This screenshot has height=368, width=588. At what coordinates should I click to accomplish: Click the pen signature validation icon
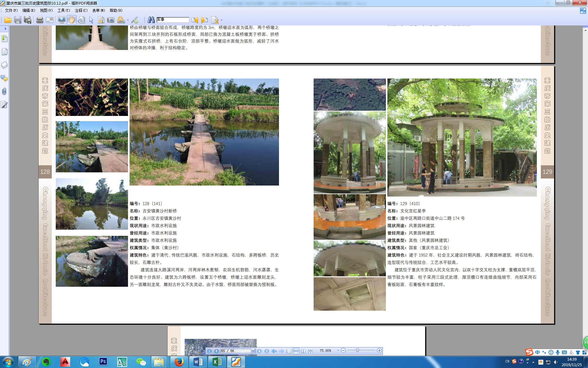tap(135, 20)
